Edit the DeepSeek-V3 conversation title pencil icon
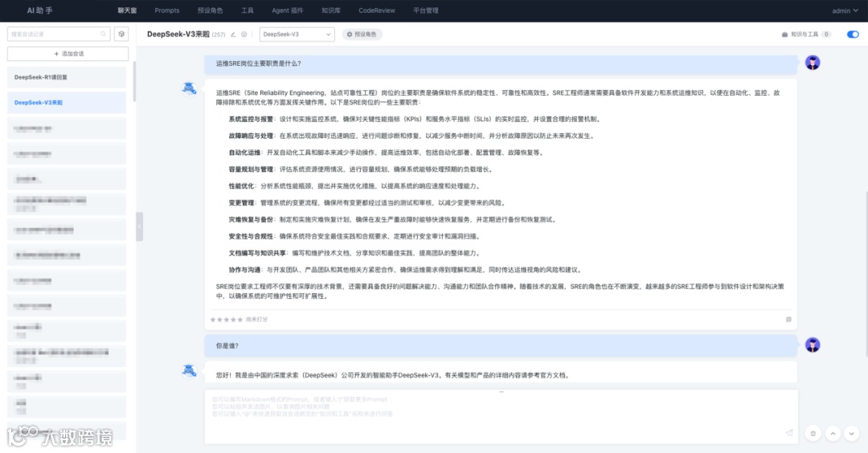868x453 pixels. point(233,35)
